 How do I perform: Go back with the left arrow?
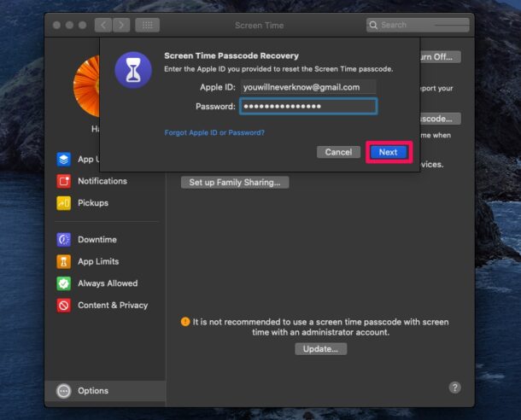(x=103, y=26)
